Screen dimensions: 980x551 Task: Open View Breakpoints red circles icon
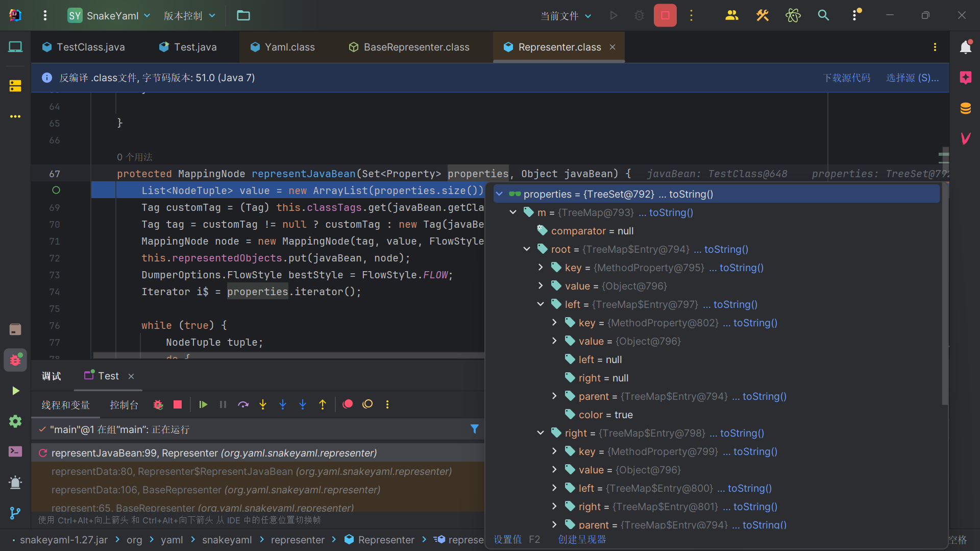(348, 404)
